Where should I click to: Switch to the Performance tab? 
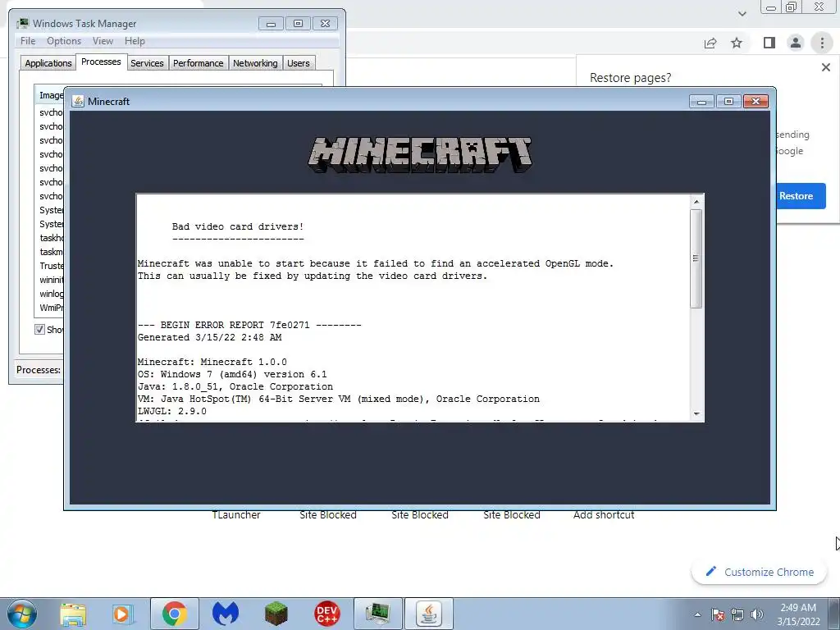199,63
